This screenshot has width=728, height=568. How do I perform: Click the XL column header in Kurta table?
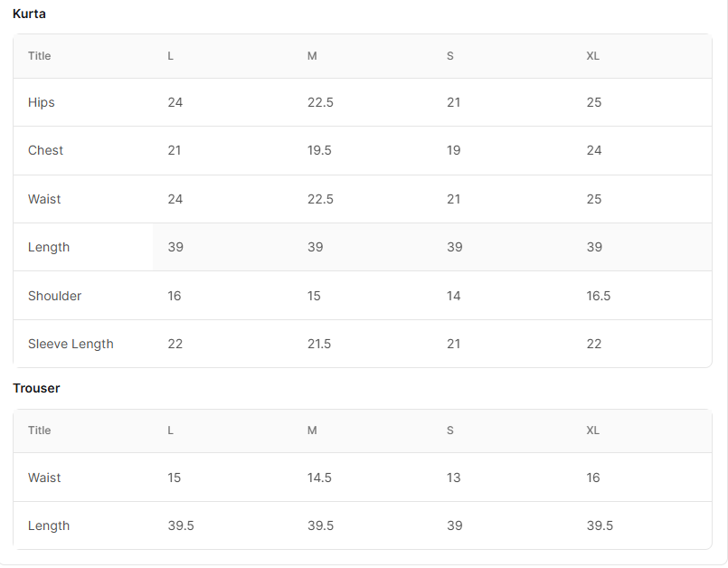click(x=593, y=56)
